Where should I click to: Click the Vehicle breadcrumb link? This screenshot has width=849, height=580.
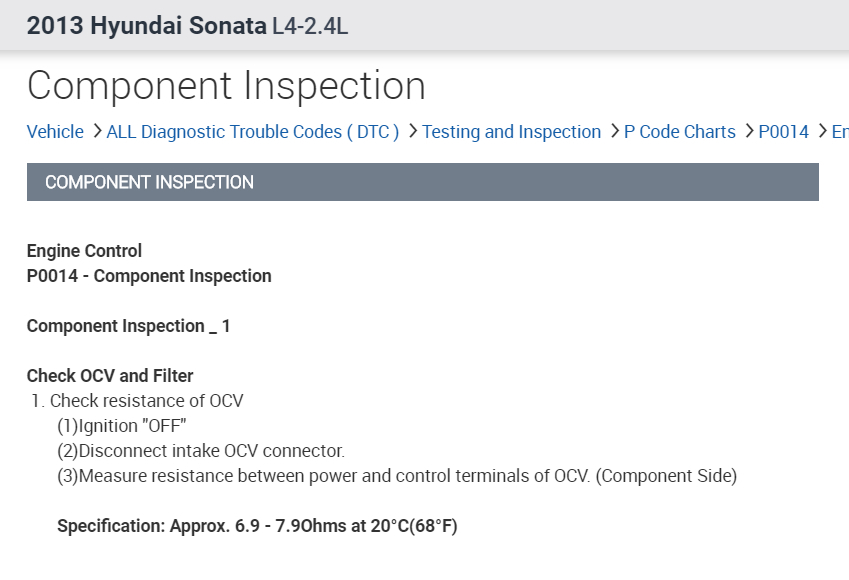[55, 132]
